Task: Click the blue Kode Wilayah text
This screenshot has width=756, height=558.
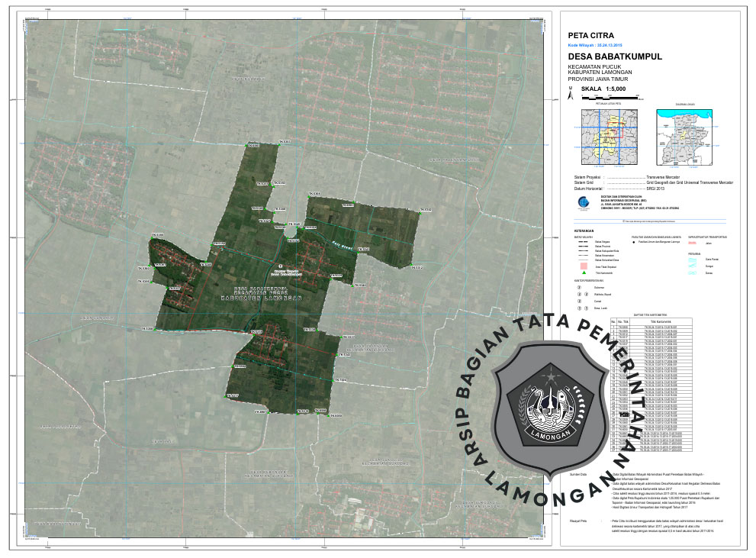Action: 595,46
